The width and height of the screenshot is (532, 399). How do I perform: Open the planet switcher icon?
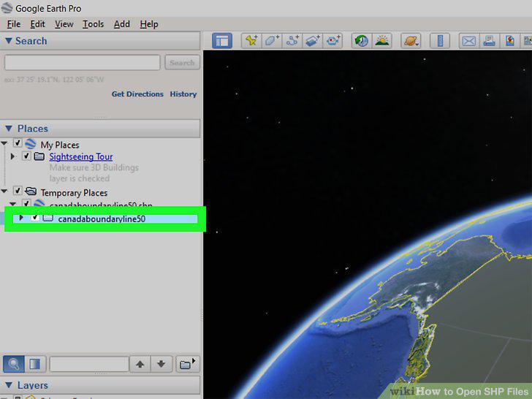[411, 41]
